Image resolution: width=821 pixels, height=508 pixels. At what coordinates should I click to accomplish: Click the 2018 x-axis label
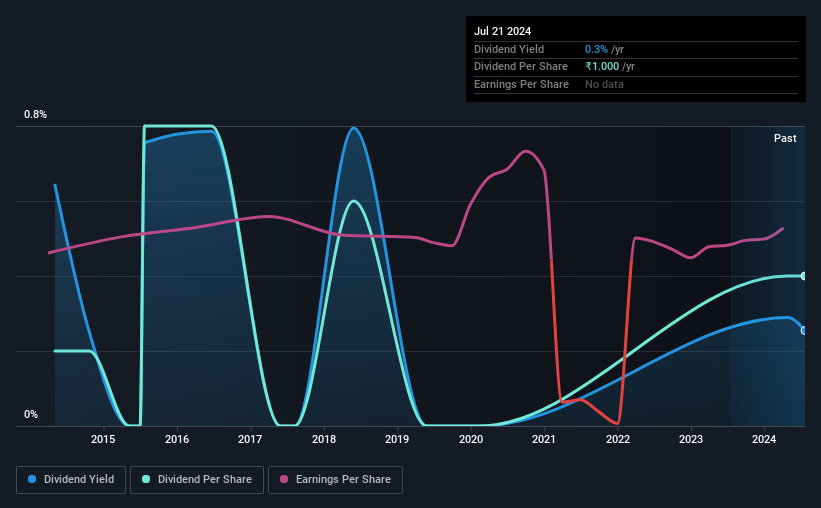pos(324,439)
